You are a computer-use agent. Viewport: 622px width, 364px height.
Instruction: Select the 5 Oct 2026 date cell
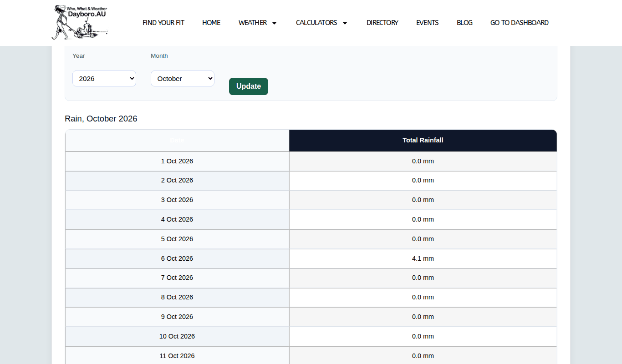177,239
